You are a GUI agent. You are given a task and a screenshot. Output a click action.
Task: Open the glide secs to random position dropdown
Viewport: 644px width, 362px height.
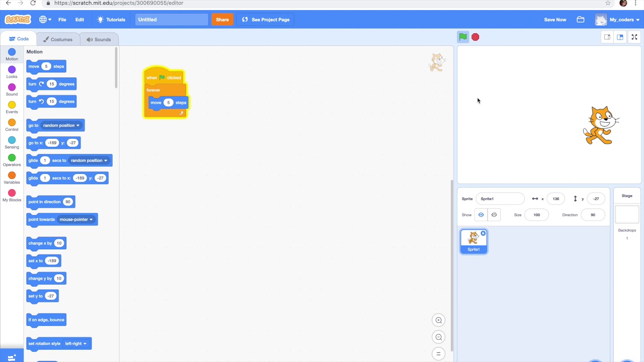coord(89,160)
